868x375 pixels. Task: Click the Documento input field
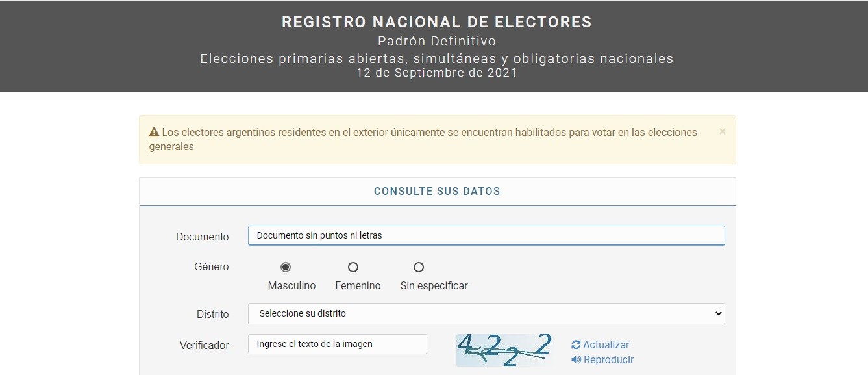[485, 235]
